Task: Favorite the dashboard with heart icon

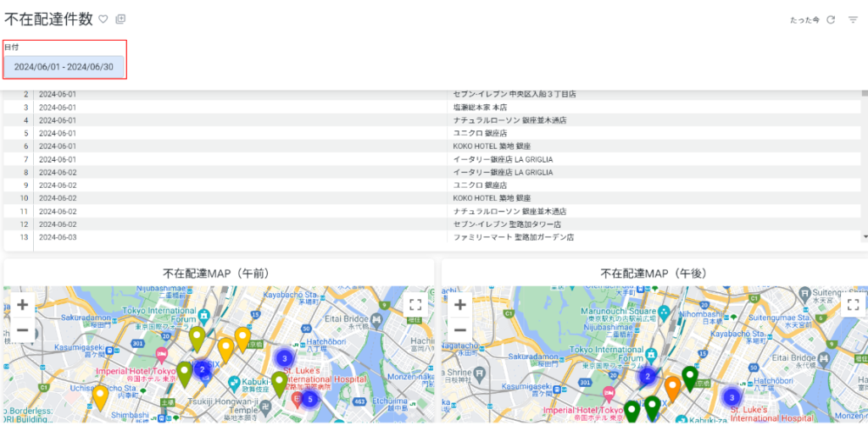Action: tap(103, 19)
